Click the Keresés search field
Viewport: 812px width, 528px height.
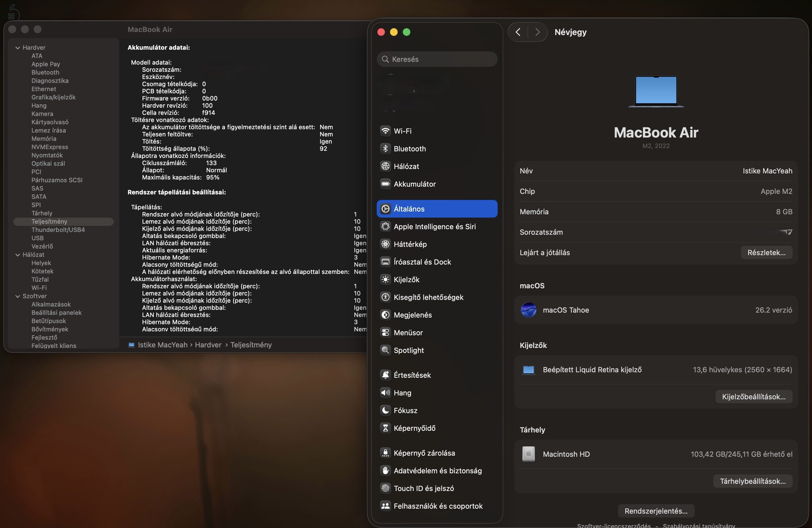437,59
